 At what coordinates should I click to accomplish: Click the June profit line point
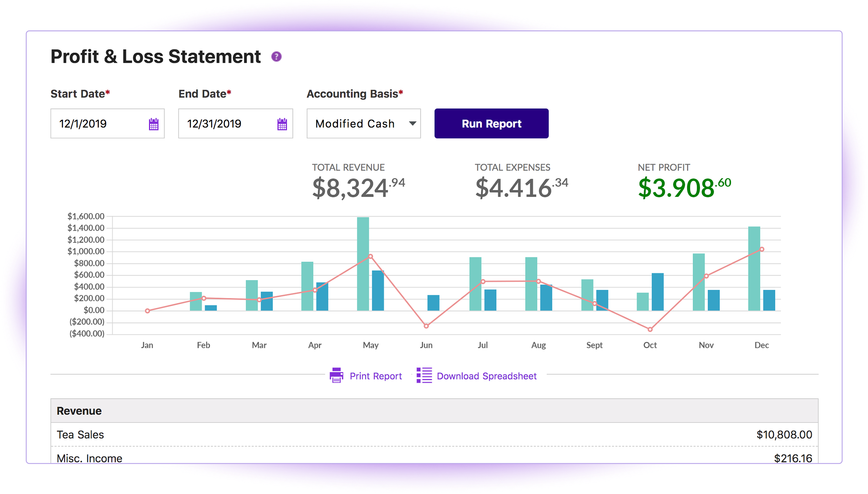426,326
